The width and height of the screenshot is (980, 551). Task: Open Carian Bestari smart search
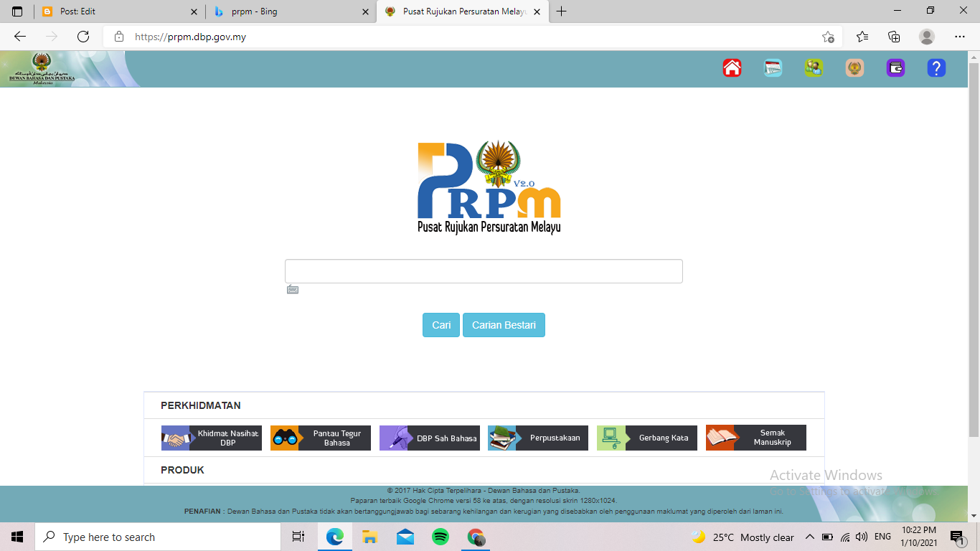[x=504, y=325]
